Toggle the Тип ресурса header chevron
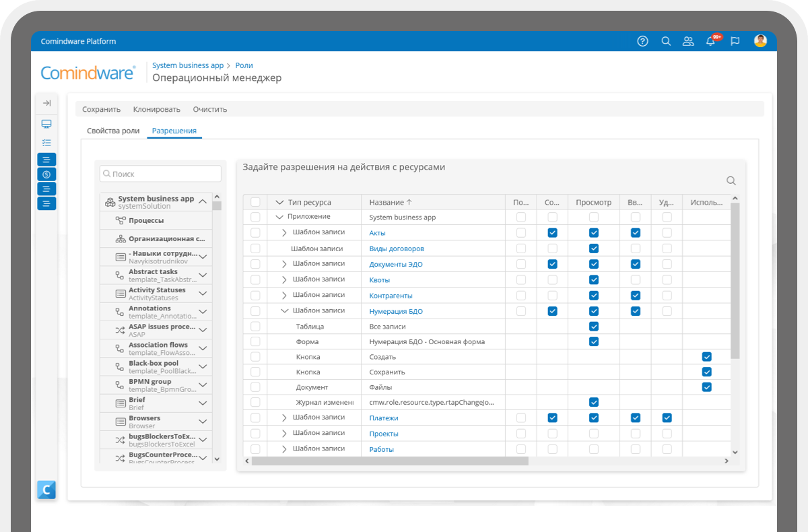 click(x=279, y=202)
